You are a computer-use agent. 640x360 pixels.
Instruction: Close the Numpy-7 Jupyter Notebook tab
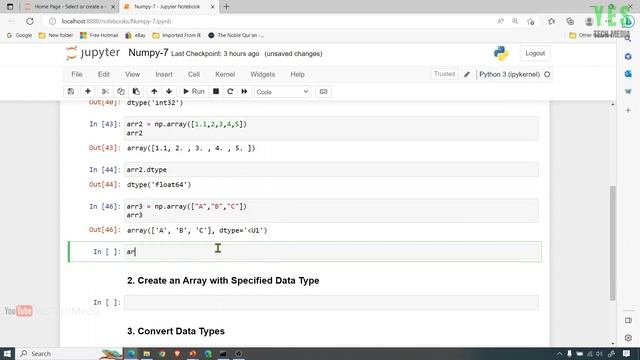[x=212, y=7]
